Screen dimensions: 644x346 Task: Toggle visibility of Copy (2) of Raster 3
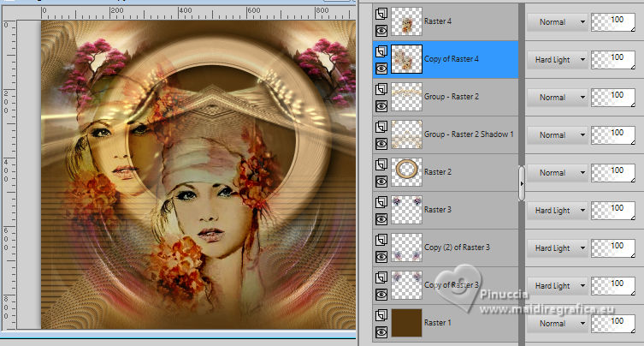click(381, 257)
